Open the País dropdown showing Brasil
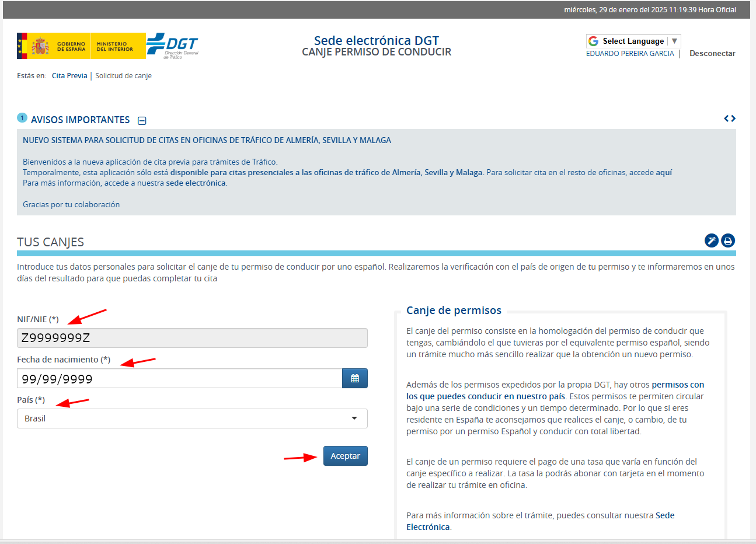 (192, 419)
